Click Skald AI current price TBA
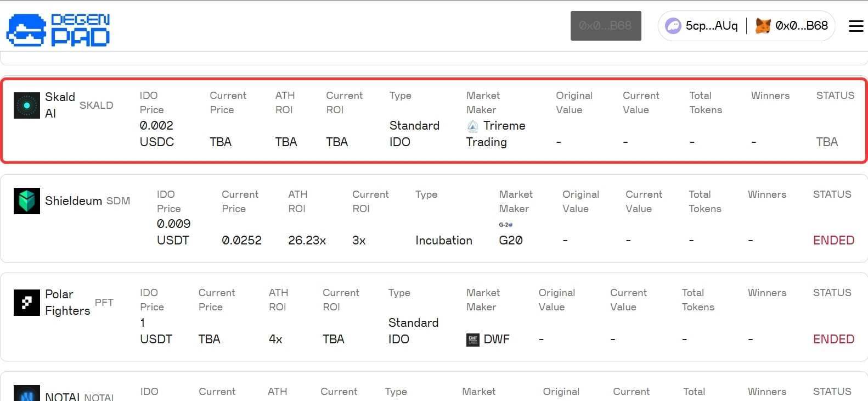The image size is (868, 401). click(221, 142)
